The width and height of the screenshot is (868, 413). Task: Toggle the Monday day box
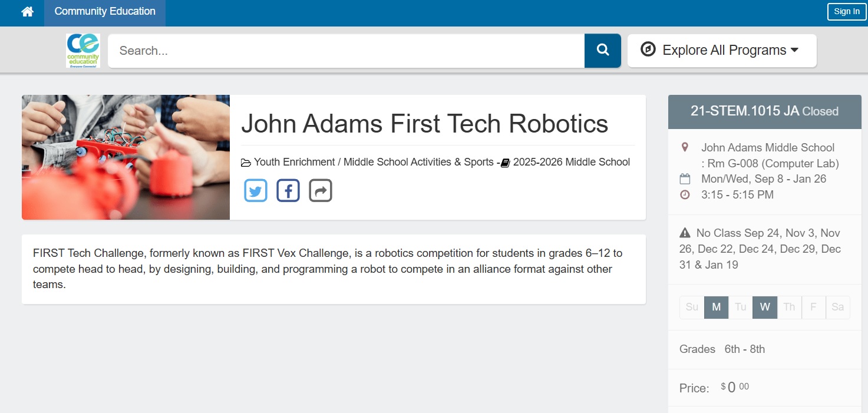coord(716,307)
